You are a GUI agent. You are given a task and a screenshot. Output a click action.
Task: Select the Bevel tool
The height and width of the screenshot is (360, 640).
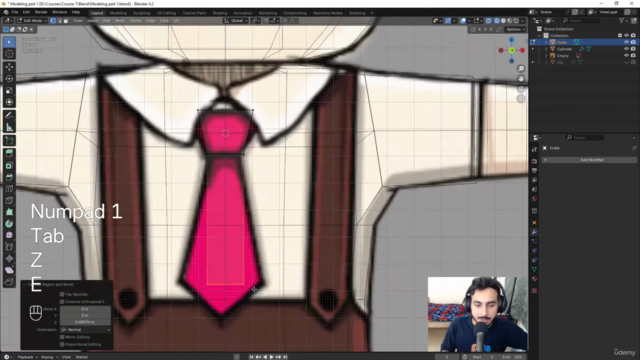(9, 177)
